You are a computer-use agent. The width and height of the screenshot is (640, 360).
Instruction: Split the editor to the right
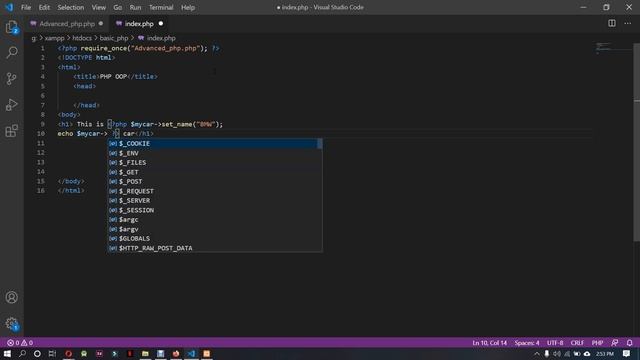tap(611, 23)
